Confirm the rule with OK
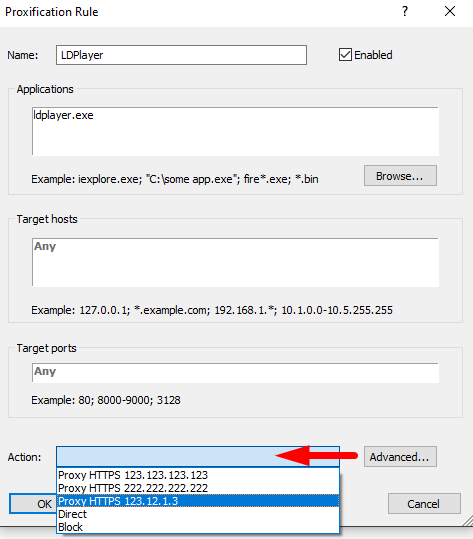The height and width of the screenshot is (539, 473). 34,504
